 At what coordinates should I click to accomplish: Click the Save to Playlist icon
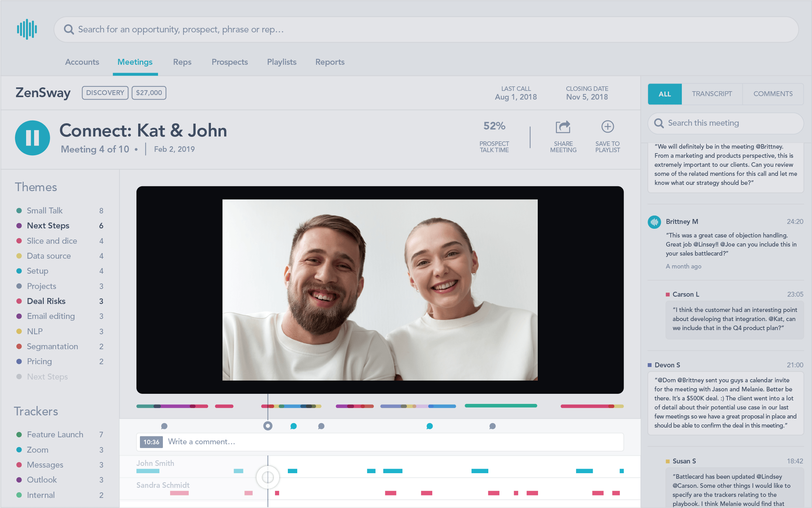pos(607,126)
